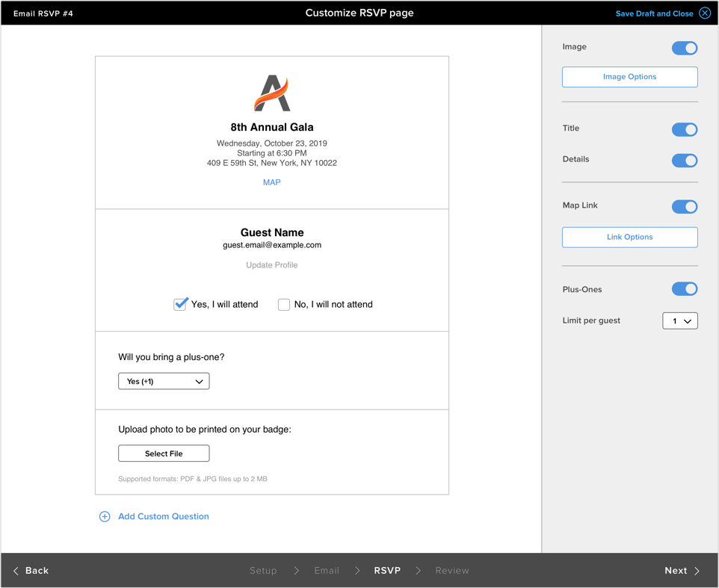This screenshot has width=719, height=588.
Task: Click the plus circle icon beside Add Custom Question
Action: point(105,516)
